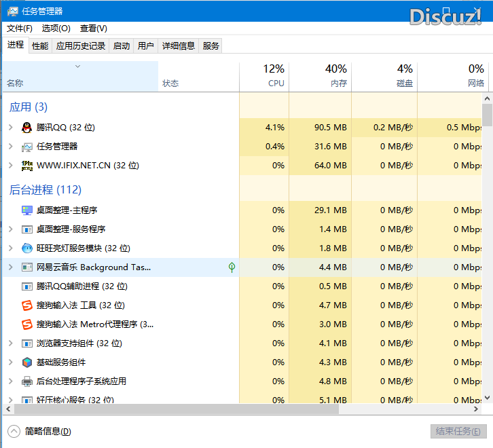Expand the 腾讯QQ (32 位) process group
The height and width of the screenshot is (448, 493).
coord(11,128)
